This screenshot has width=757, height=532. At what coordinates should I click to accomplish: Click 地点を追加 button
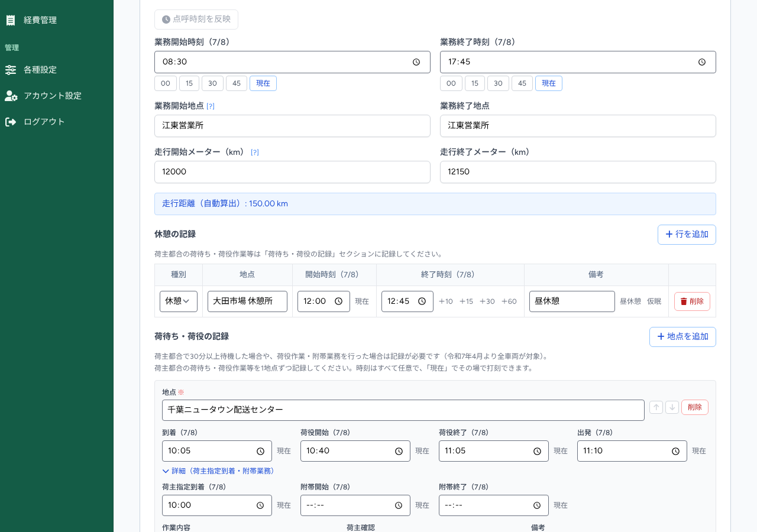[682, 337]
